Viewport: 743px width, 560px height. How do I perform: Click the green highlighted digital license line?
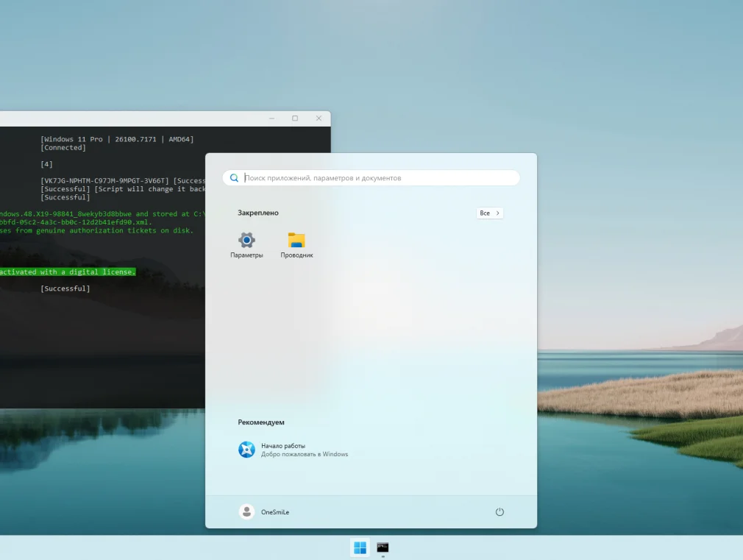[x=68, y=272]
